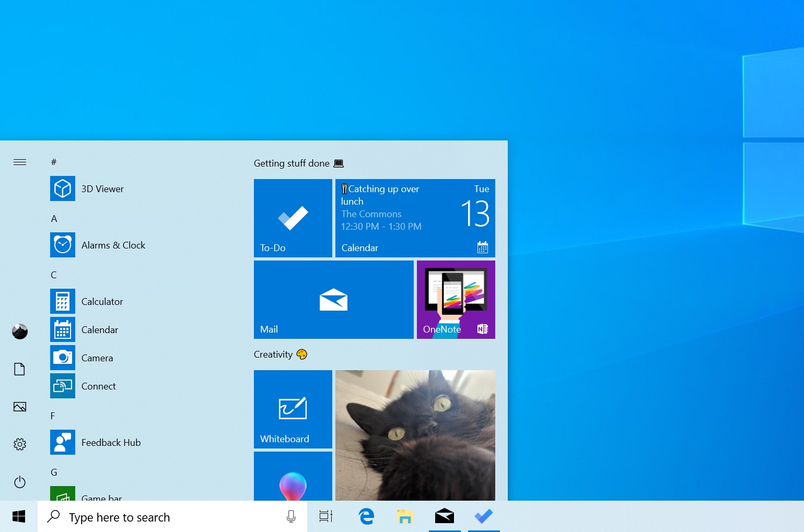Open the OneNote tile
The height and width of the screenshot is (532, 804).
tap(456, 300)
